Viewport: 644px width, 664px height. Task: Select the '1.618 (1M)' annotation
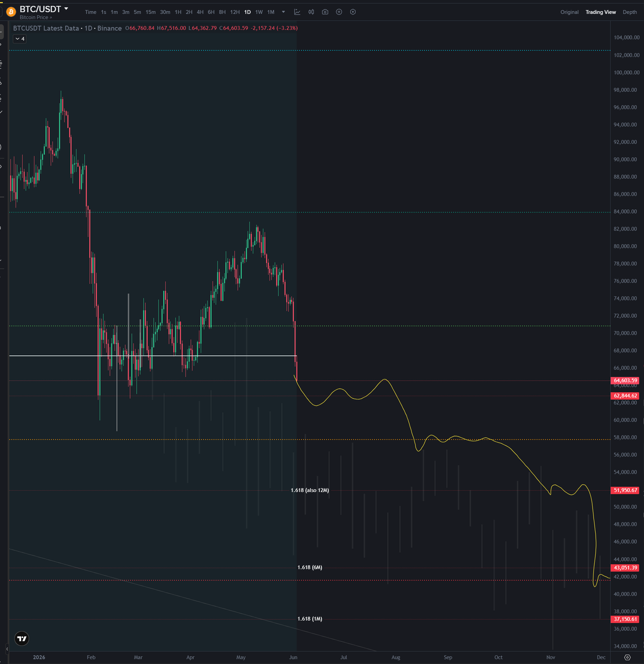coord(310,619)
